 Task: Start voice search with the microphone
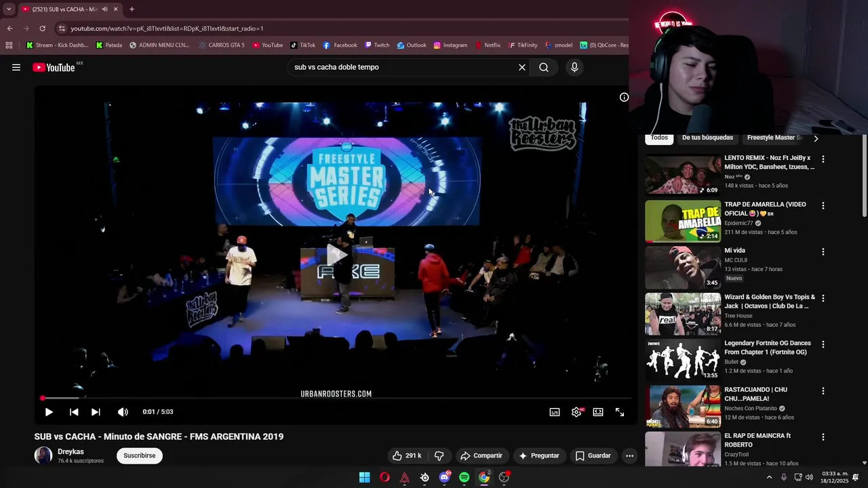point(574,67)
